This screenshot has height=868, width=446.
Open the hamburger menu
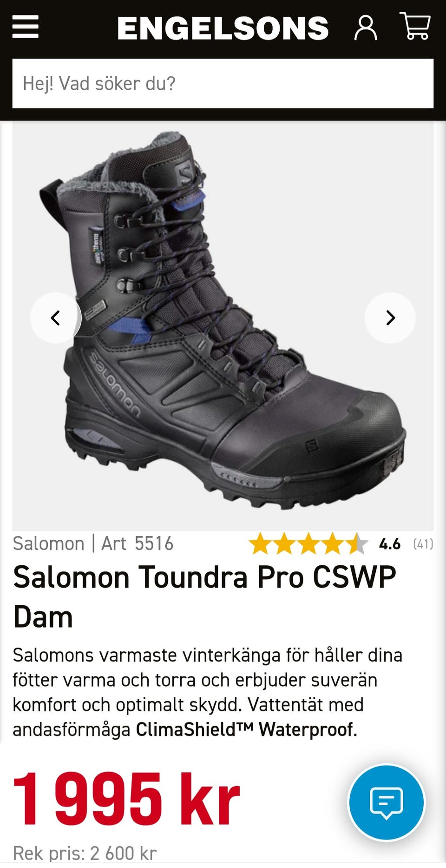[25, 27]
